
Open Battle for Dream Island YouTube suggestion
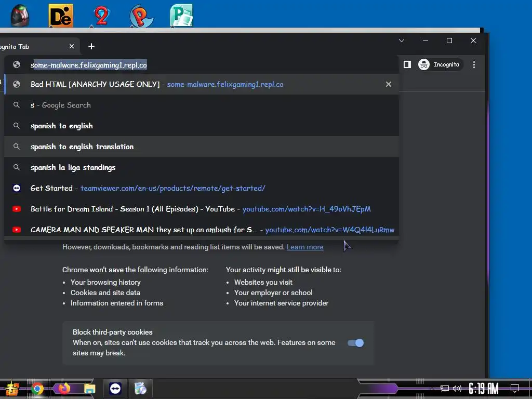click(x=202, y=209)
